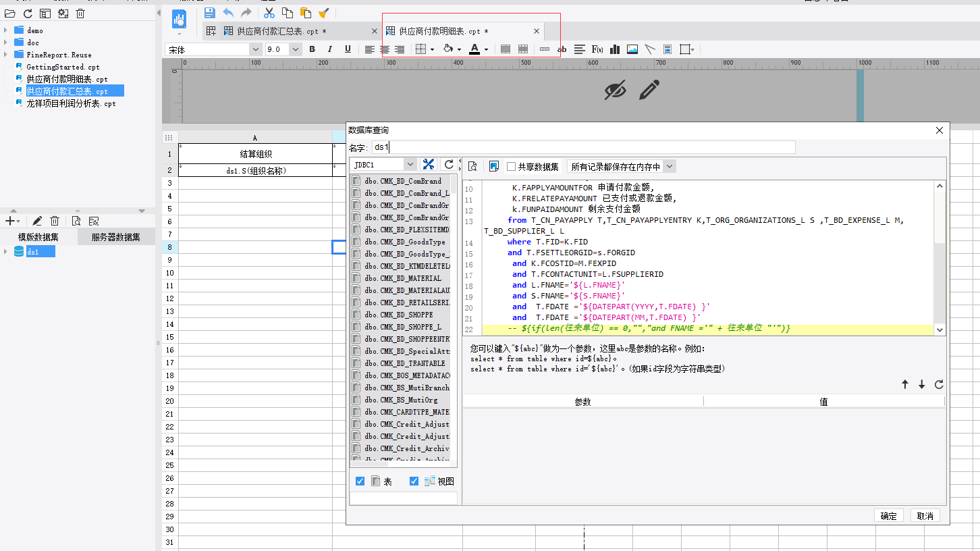This screenshot has height=551, width=980.
Task: Open GettingStarted.cpt in the file tree
Action: [x=63, y=67]
